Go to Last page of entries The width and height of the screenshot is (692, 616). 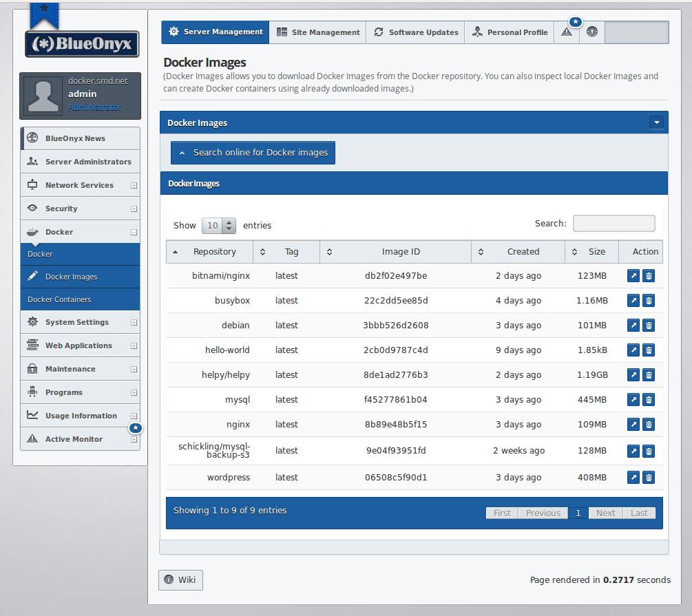639,513
